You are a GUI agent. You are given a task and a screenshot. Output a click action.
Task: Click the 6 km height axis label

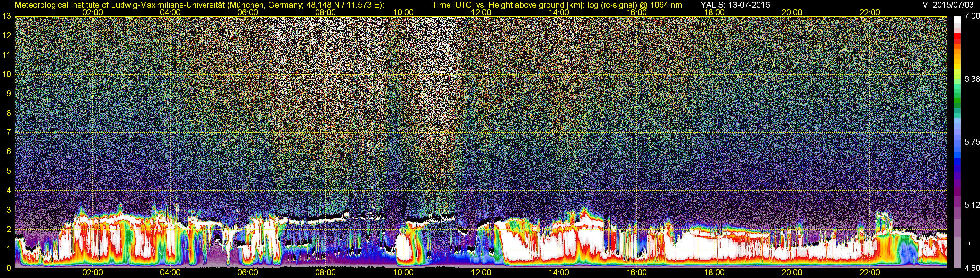point(9,152)
